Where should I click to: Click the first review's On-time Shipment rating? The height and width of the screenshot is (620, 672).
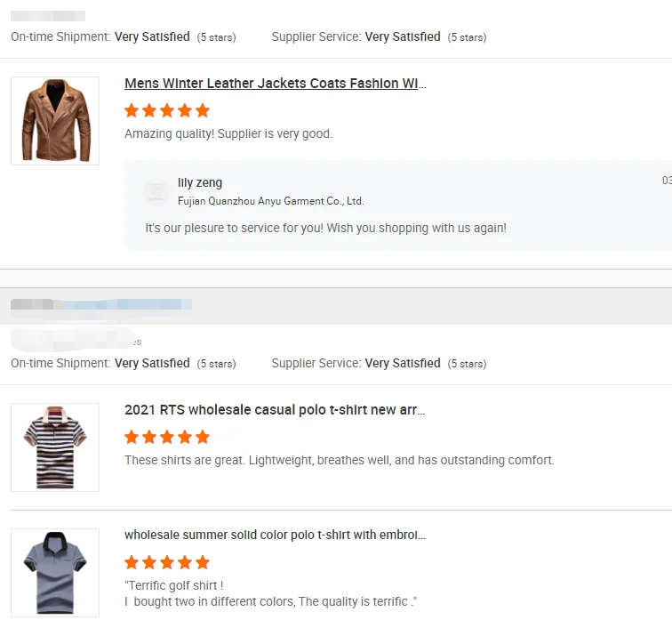tap(124, 36)
